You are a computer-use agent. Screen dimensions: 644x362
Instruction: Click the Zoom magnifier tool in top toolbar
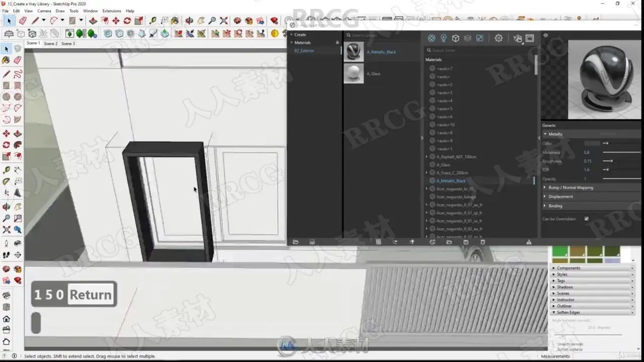212,21
